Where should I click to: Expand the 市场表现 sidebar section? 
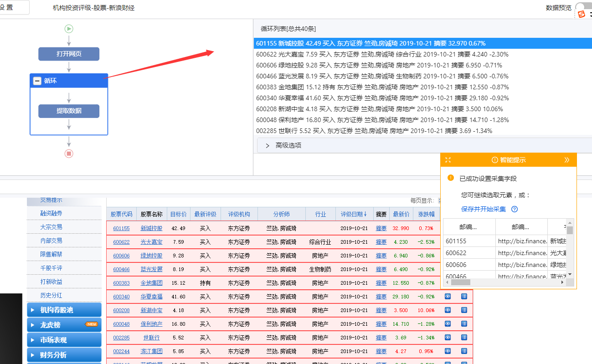point(64,340)
